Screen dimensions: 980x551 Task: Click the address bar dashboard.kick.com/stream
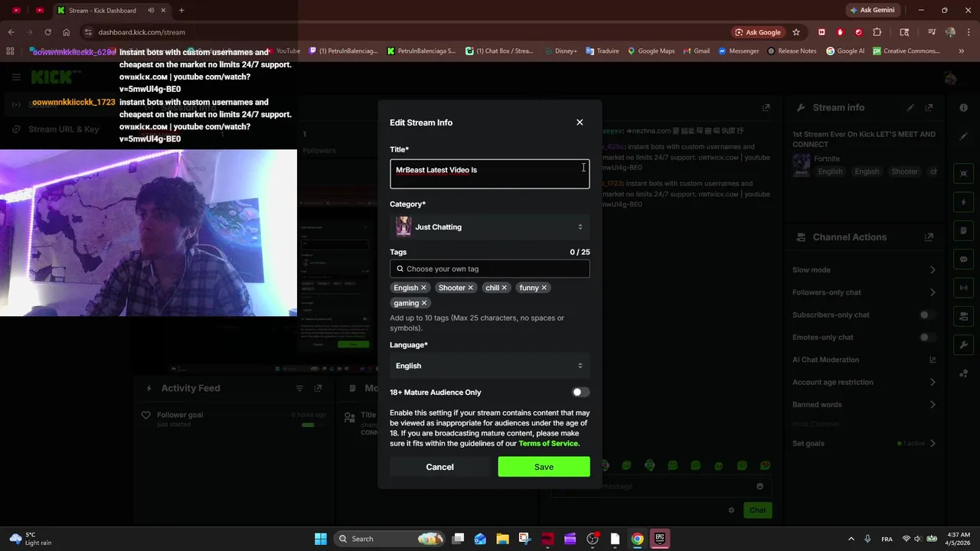142,32
